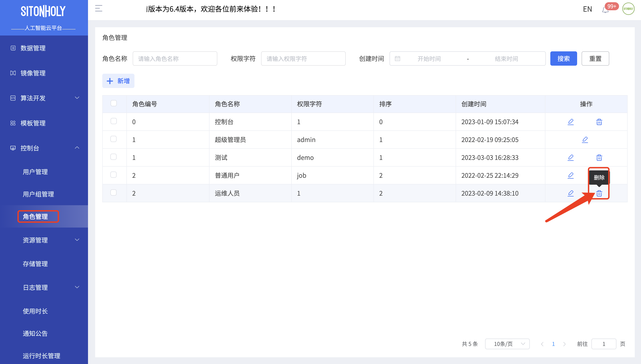Viewport: 641px width, 364px height.
Task: Expand the 算法开发 menu chevron
Action: [77, 98]
